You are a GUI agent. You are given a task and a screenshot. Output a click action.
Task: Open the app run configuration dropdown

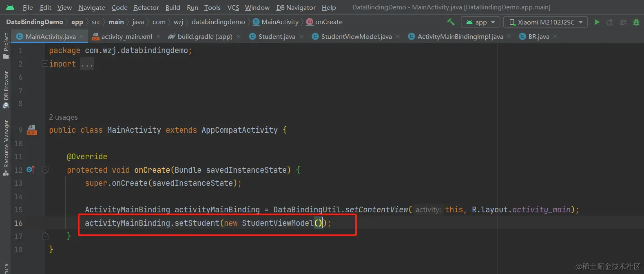(480, 22)
